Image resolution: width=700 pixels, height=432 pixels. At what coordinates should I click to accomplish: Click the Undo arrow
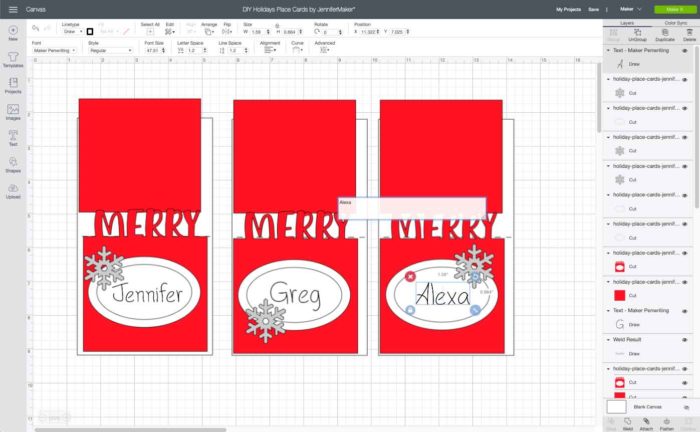click(36, 29)
